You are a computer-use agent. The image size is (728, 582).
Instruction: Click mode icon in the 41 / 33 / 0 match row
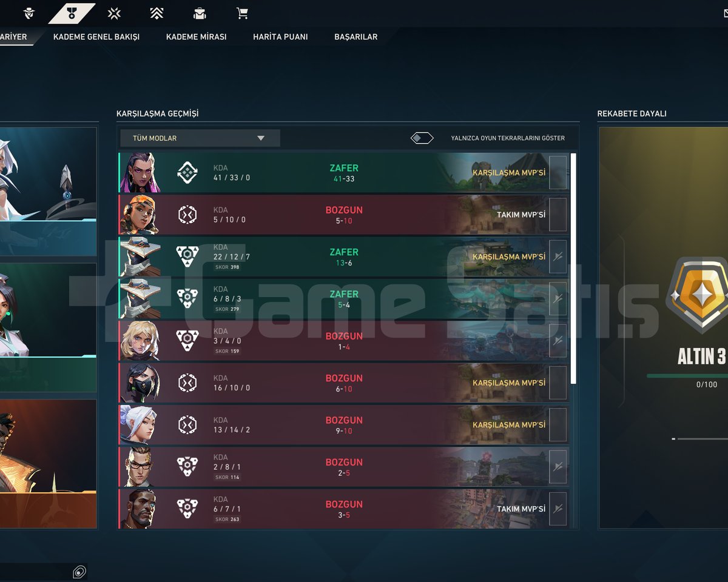click(187, 173)
